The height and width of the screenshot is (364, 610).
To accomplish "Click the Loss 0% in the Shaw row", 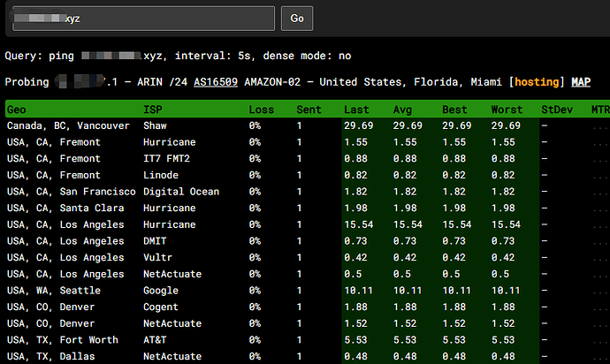I will [x=255, y=125].
